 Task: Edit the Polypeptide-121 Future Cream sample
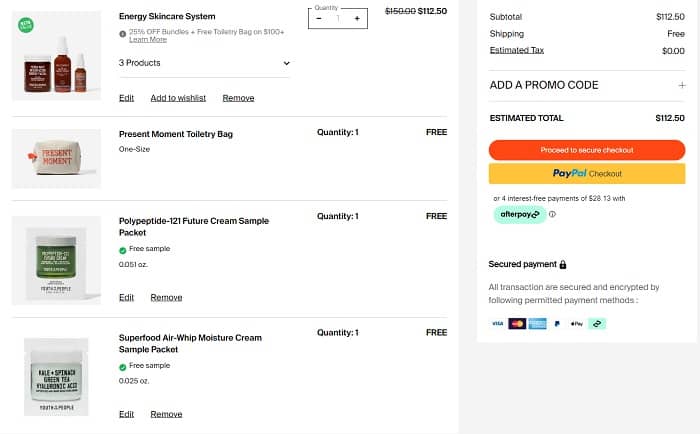pos(126,297)
